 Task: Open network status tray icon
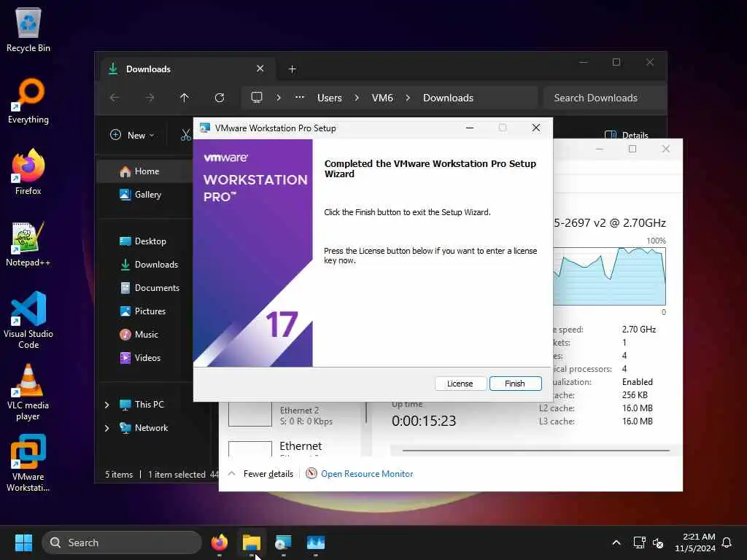pyautogui.click(x=639, y=542)
